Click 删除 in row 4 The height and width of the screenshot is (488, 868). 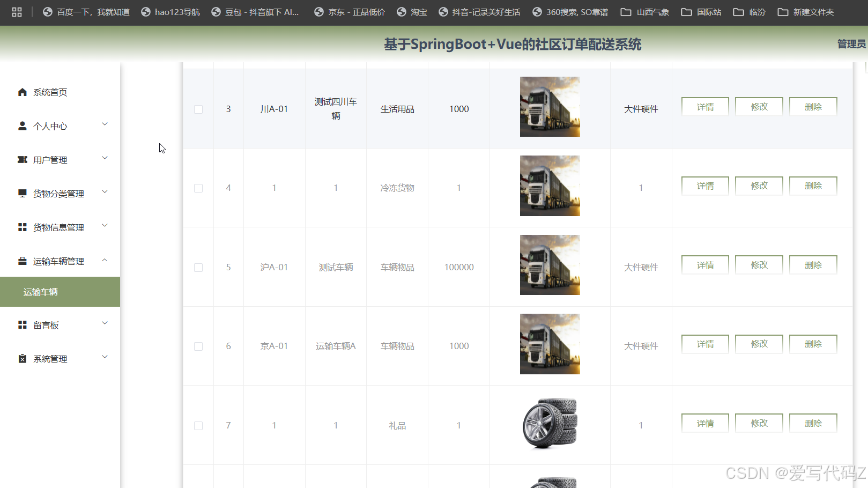coord(813,186)
